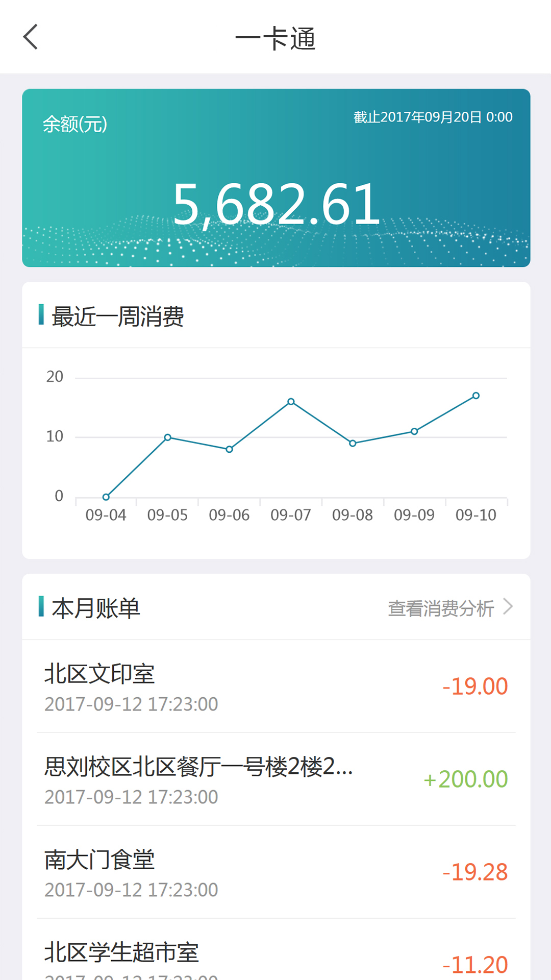Select the 09-09 chart data point
The height and width of the screenshot is (980, 551).
(414, 431)
